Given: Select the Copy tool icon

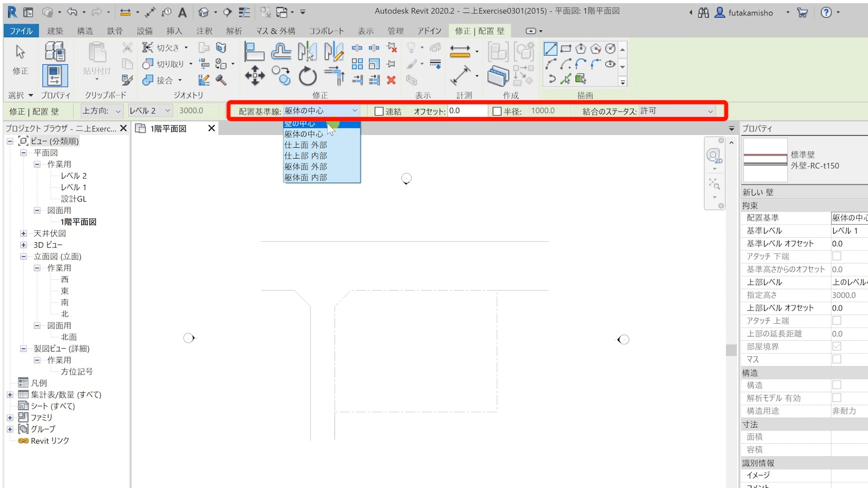Looking at the screenshot, I should click(x=281, y=75).
